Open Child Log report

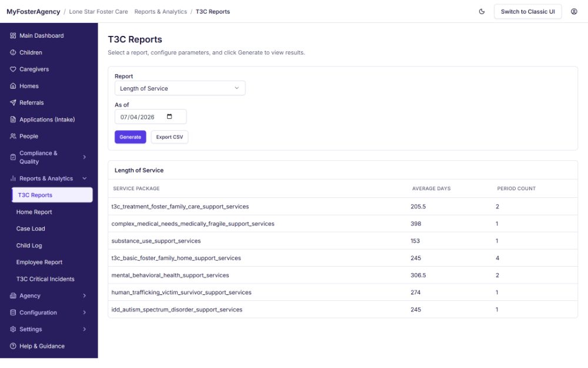(x=29, y=245)
